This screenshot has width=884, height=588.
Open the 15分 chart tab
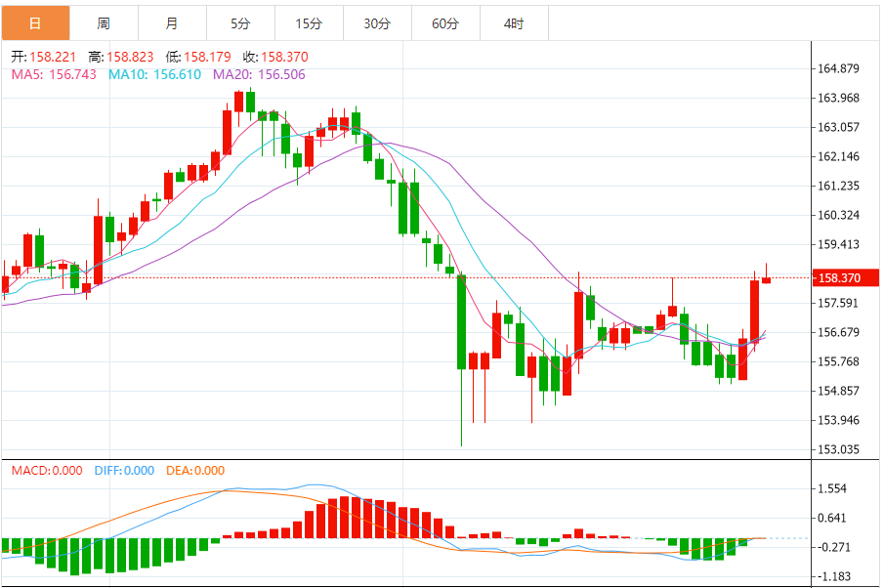click(309, 23)
